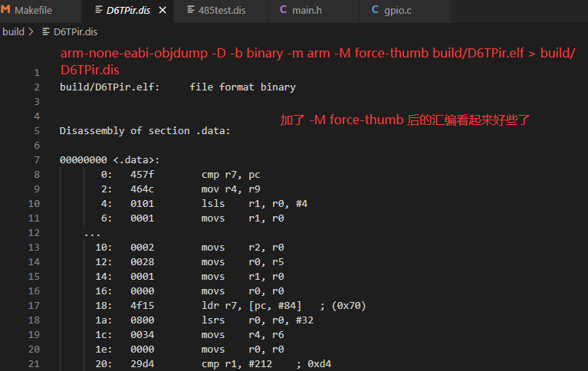
Task: Click 'cmp r7, pc' instruction
Action: click(x=231, y=175)
